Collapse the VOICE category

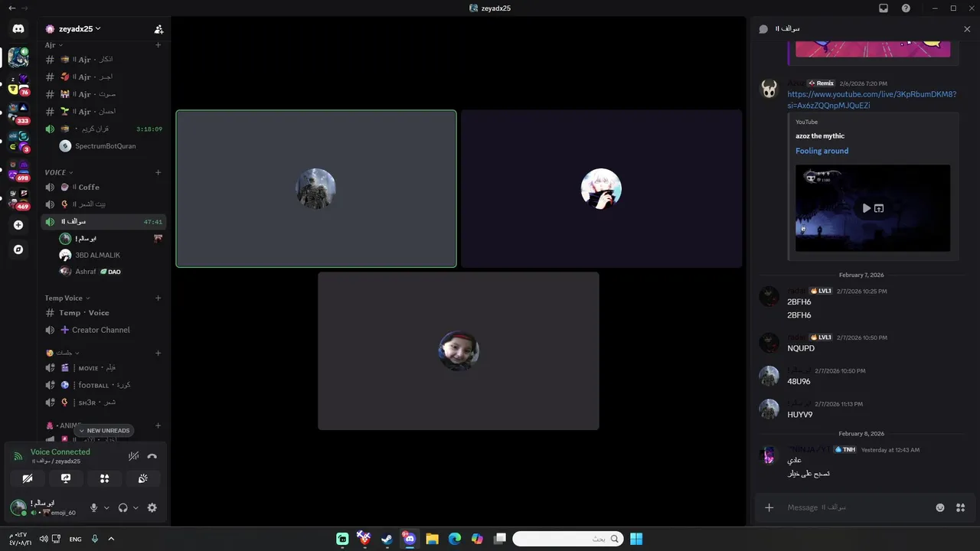point(59,172)
